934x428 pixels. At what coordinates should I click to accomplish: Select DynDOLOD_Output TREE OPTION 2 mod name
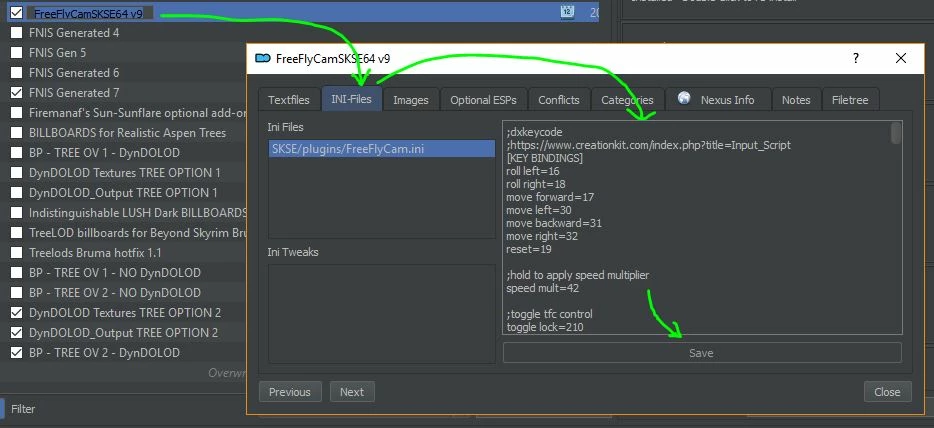[x=123, y=333]
